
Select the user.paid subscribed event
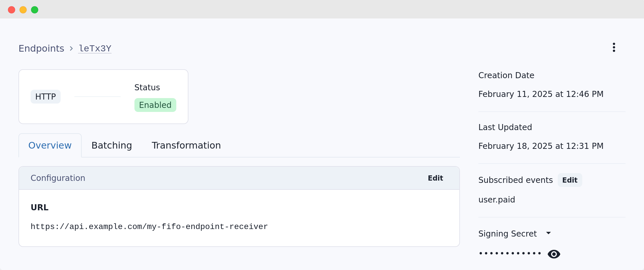[x=497, y=199]
